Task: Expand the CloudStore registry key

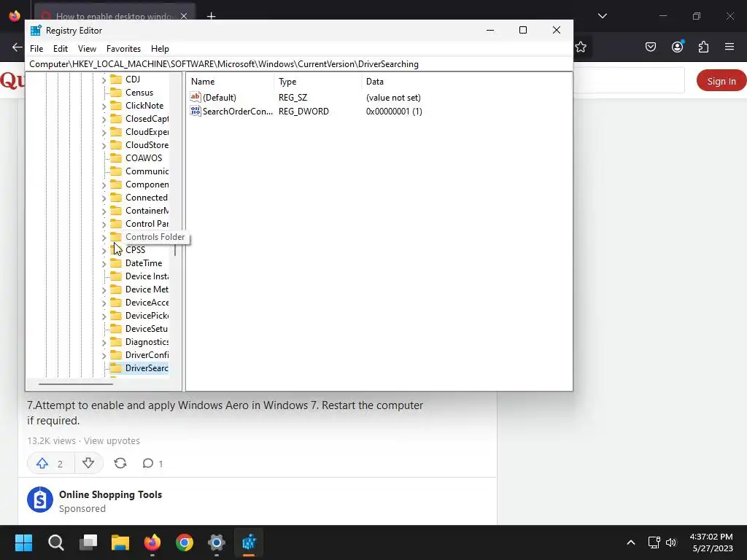Action: (104, 145)
